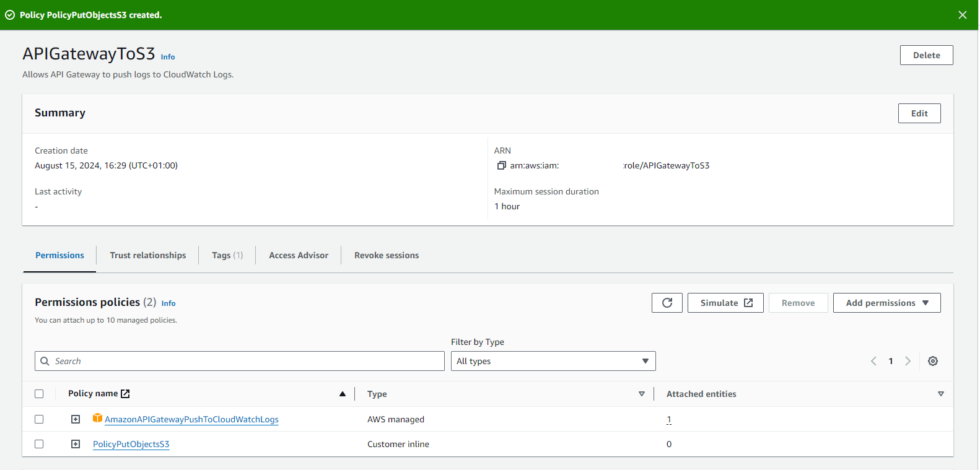This screenshot has height=470, width=980.
Task: Select all policies header checkbox
Action: pyautogui.click(x=39, y=394)
